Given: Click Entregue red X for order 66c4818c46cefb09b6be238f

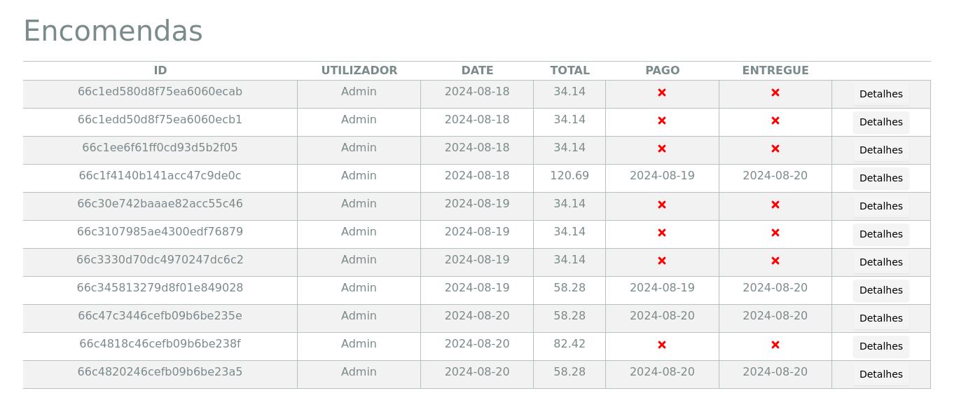Looking at the screenshot, I should pyautogui.click(x=775, y=345).
